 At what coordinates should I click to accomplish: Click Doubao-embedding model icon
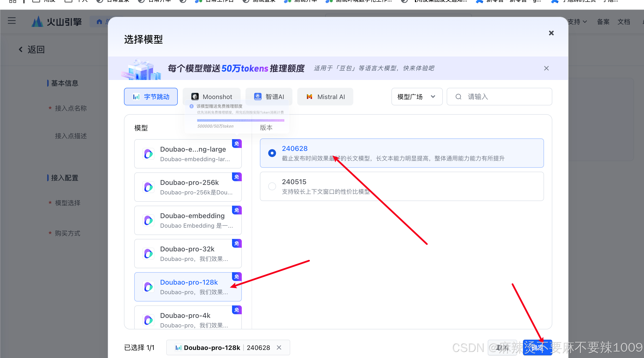(148, 221)
